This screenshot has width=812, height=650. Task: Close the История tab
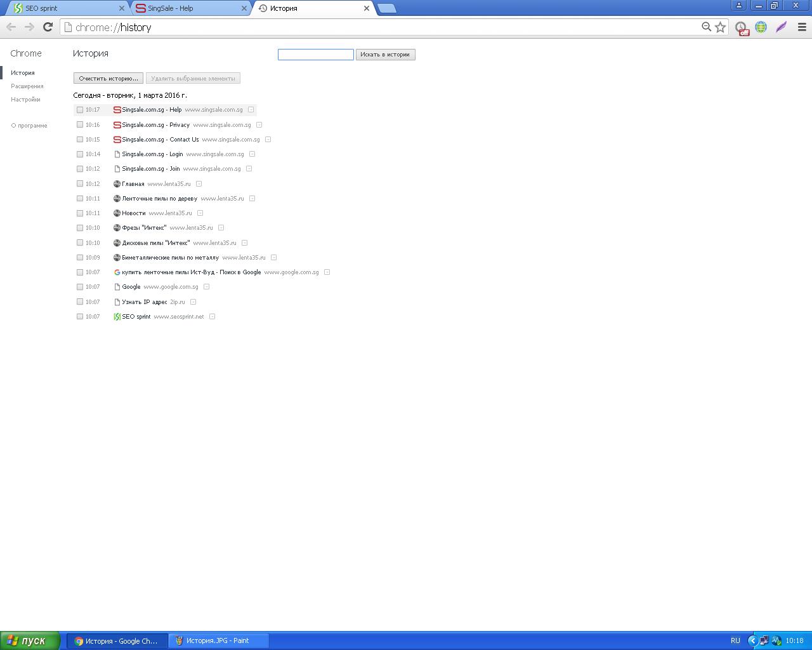point(366,8)
